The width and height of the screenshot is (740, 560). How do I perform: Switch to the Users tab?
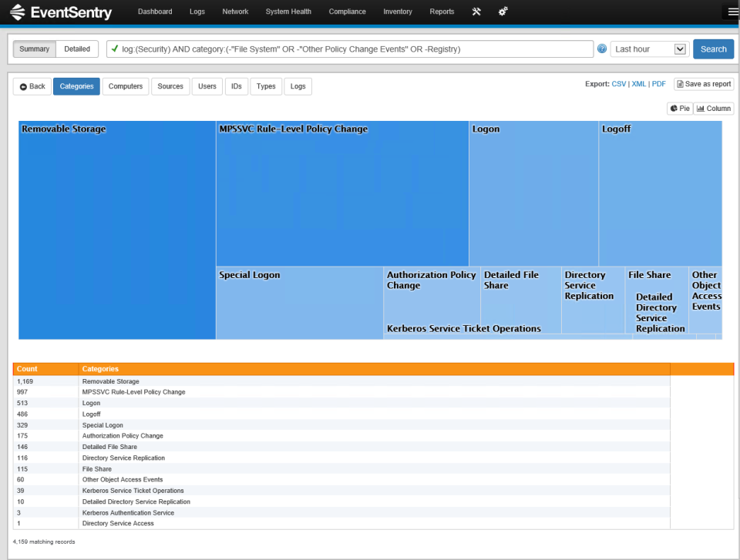coord(207,86)
